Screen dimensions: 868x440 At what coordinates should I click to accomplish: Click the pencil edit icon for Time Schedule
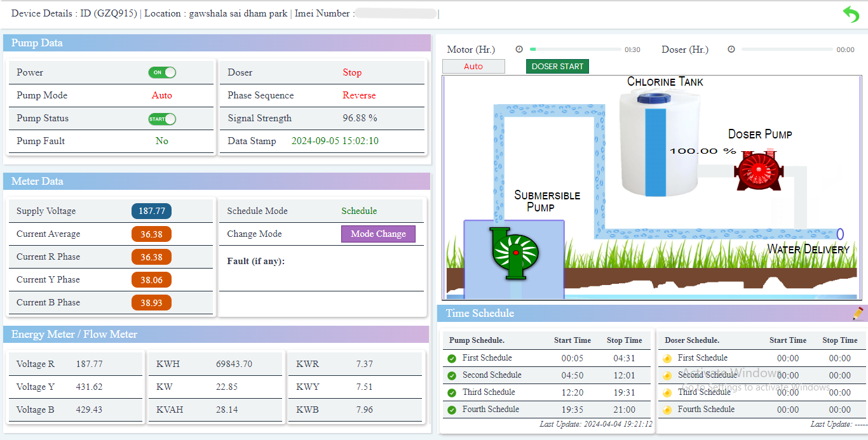tap(858, 313)
